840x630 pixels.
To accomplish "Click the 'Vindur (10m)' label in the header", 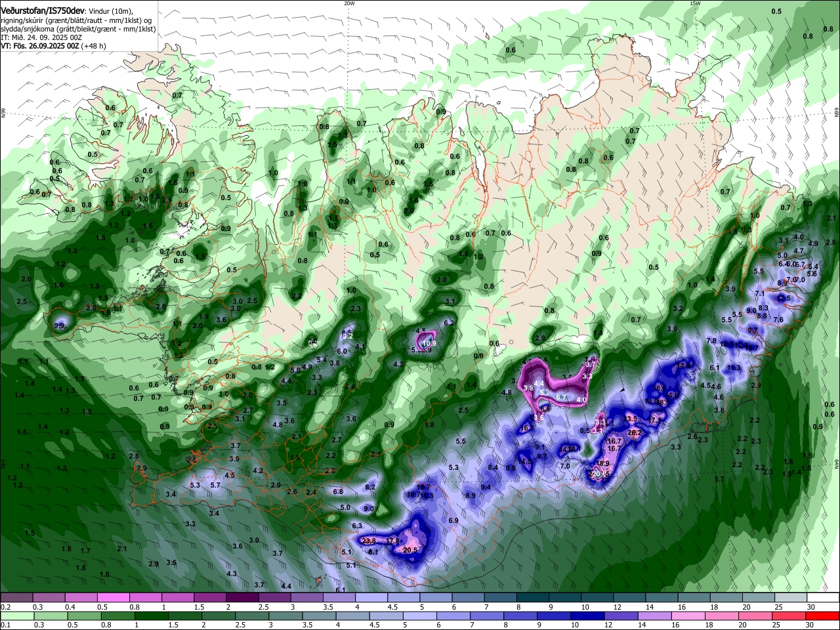I will pos(110,11).
